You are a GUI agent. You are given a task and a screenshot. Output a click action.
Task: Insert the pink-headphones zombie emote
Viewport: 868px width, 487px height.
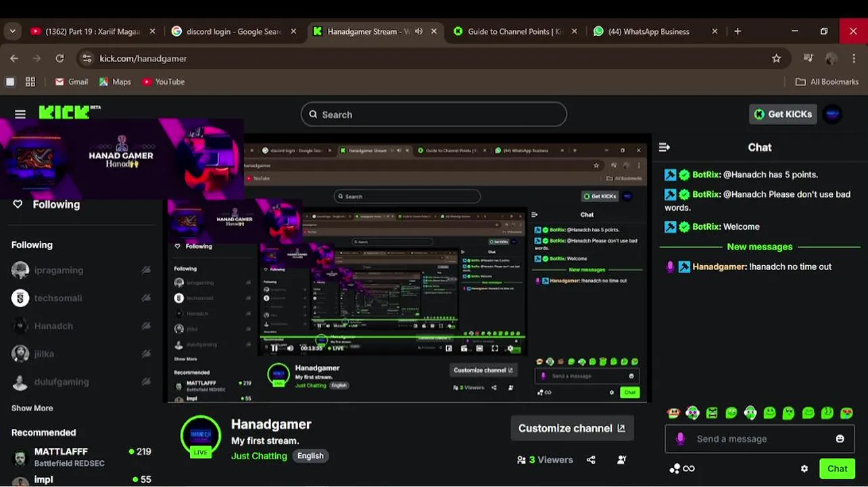point(692,413)
